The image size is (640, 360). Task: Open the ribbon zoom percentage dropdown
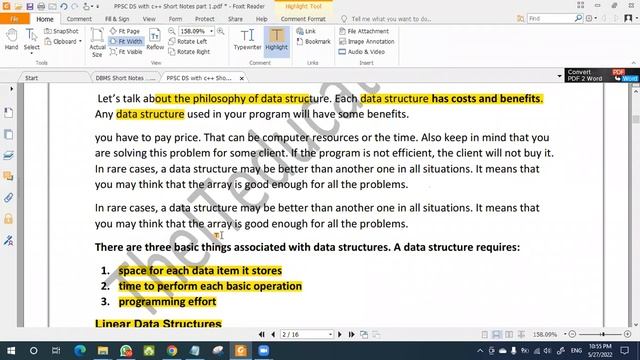[x=211, y=31]
